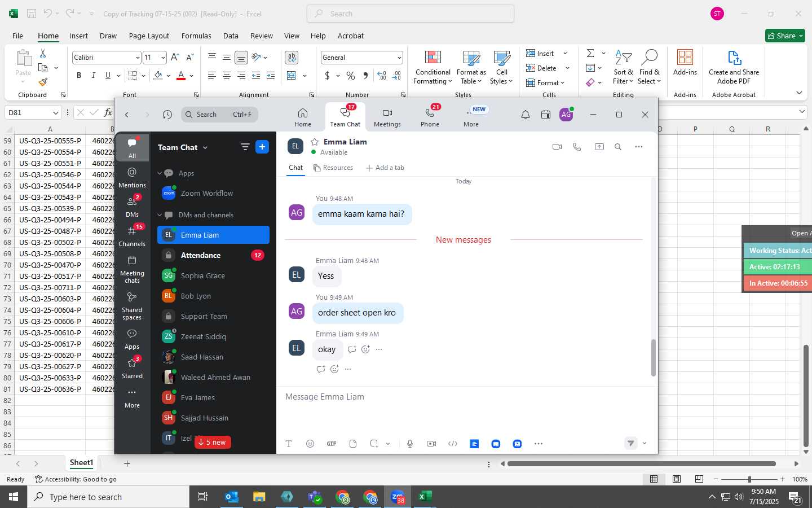Open the emoji picker in message toolbar
Viewport: 812px width, 508px height.
pos(310,444)
